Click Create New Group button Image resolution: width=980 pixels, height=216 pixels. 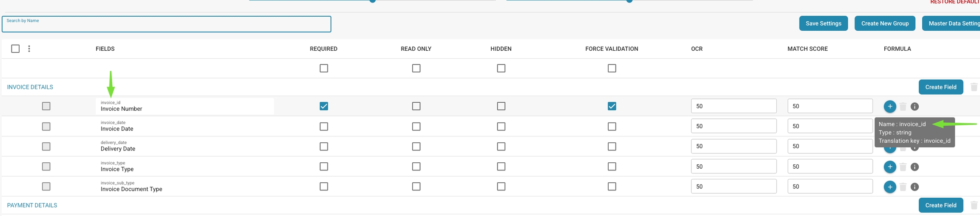click(x=885, y=23)
